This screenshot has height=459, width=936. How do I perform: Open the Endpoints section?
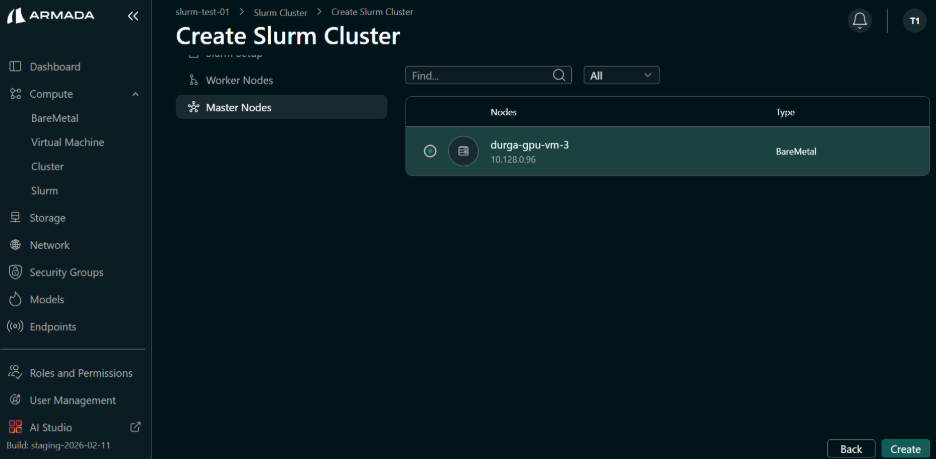click(53, 327)
